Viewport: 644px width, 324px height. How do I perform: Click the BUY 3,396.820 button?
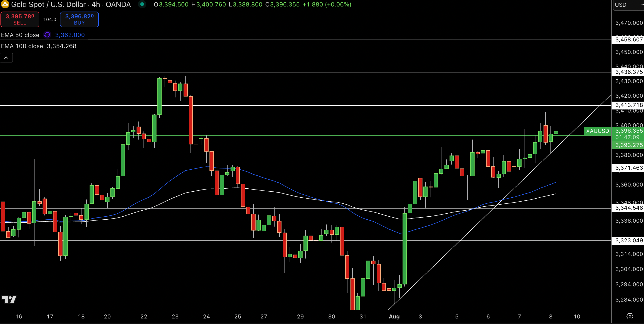(79, 19)
